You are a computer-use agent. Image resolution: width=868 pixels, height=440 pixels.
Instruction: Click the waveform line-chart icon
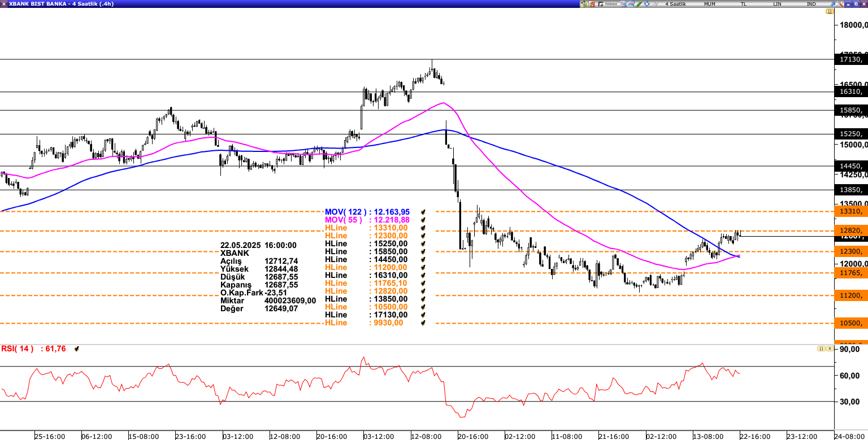point(654,4)
